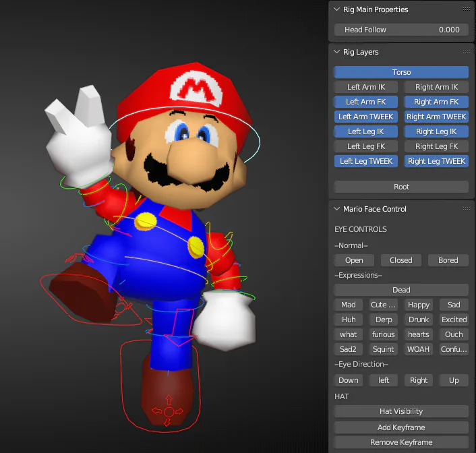
Task: Point the eyes Up
Action: coord(454,380)
